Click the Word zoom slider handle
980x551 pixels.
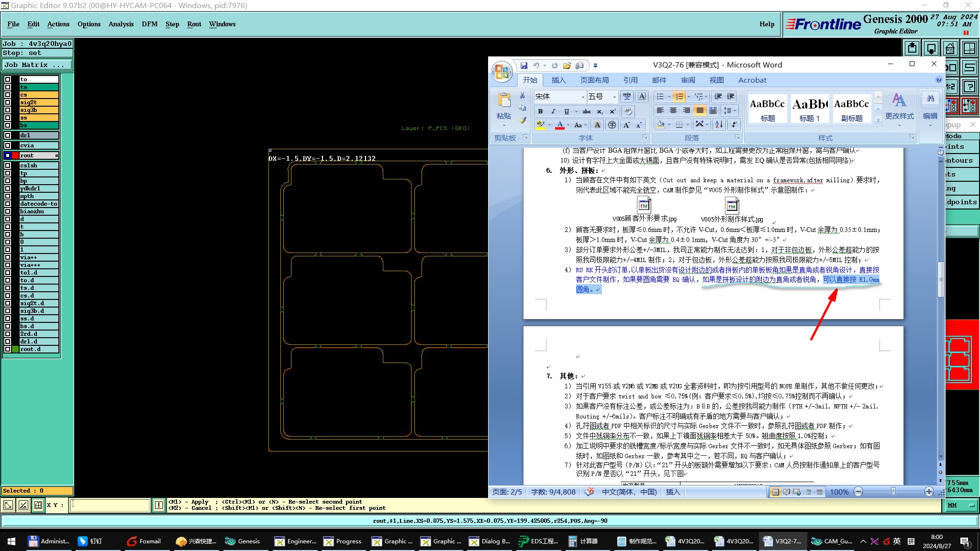point(893,492)
